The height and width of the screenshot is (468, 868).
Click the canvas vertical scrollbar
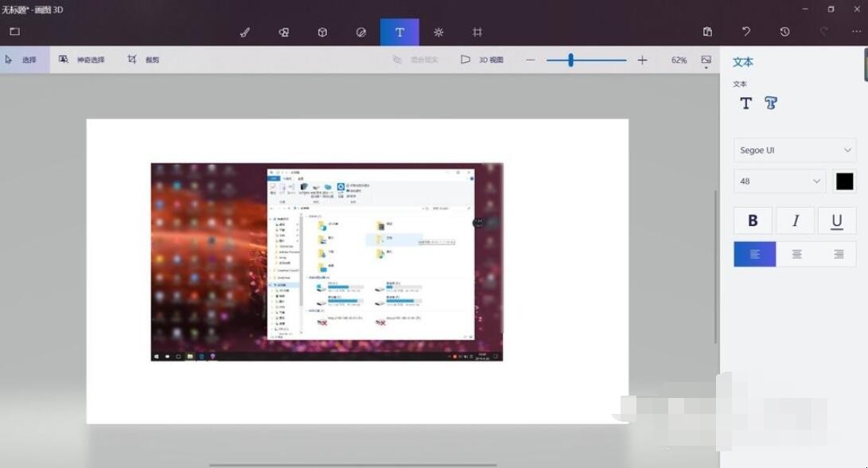pos(715,266)
